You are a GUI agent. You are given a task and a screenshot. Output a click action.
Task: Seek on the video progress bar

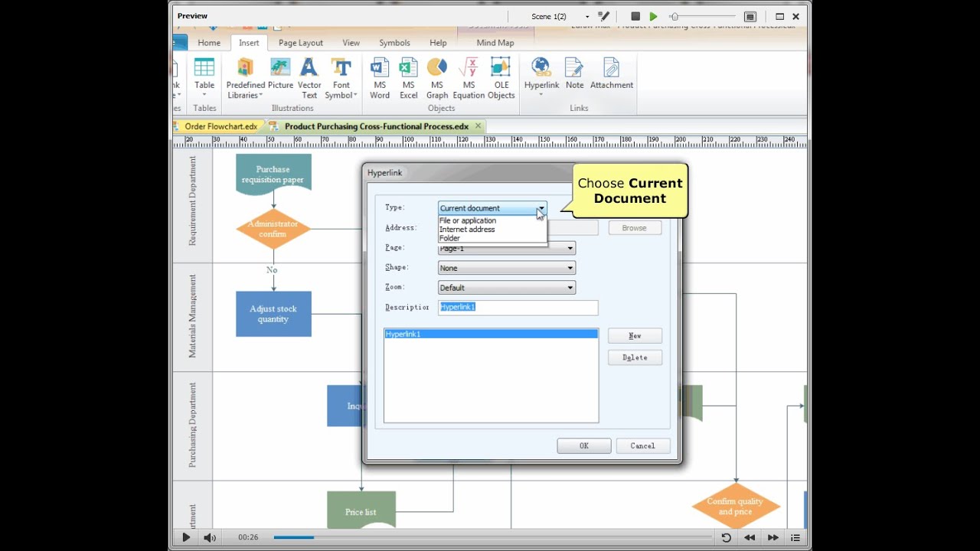click(493, 537)
